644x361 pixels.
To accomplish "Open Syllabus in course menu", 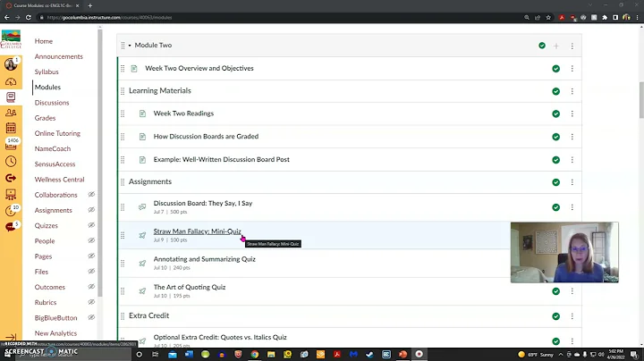I will pyautogui.click(x=47, y=71).
